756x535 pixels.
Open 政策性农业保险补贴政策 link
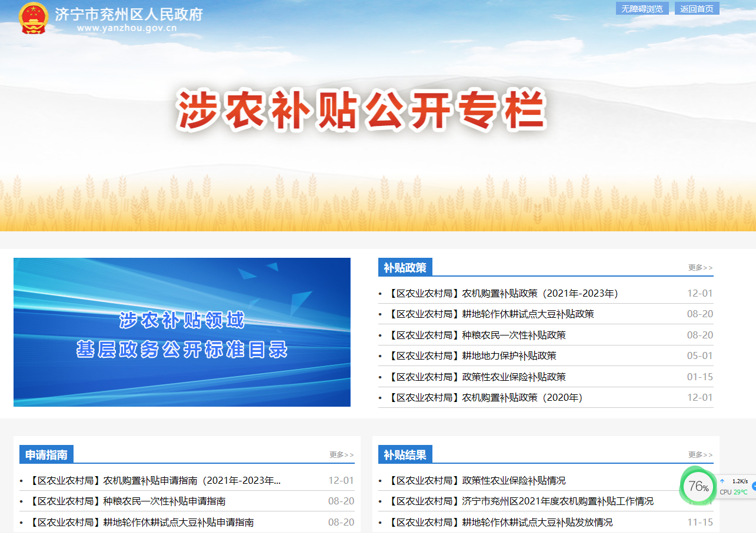(x=477, y=377)
